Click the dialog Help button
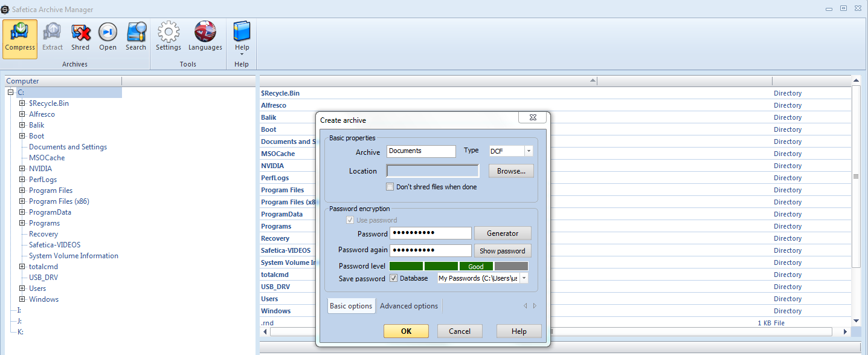868x355 pixels. [519, 331]
